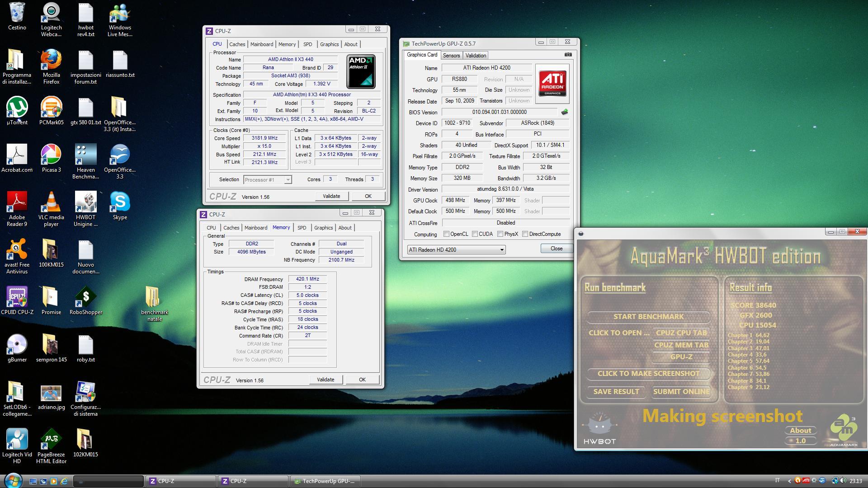868x488 pixels.
Task: Switch to SPD tab in lower CPU-Z
Action: pyautogui.click(x=302, y=228)
